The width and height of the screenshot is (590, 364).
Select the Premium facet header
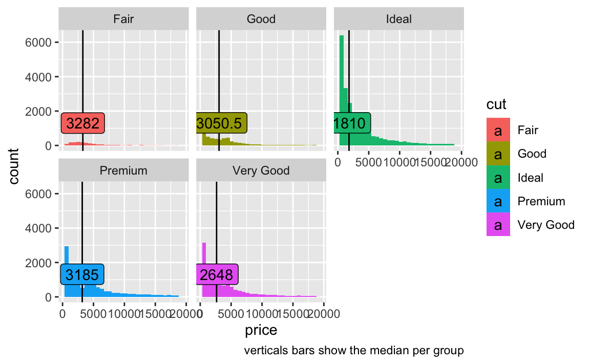pos(123,170)
